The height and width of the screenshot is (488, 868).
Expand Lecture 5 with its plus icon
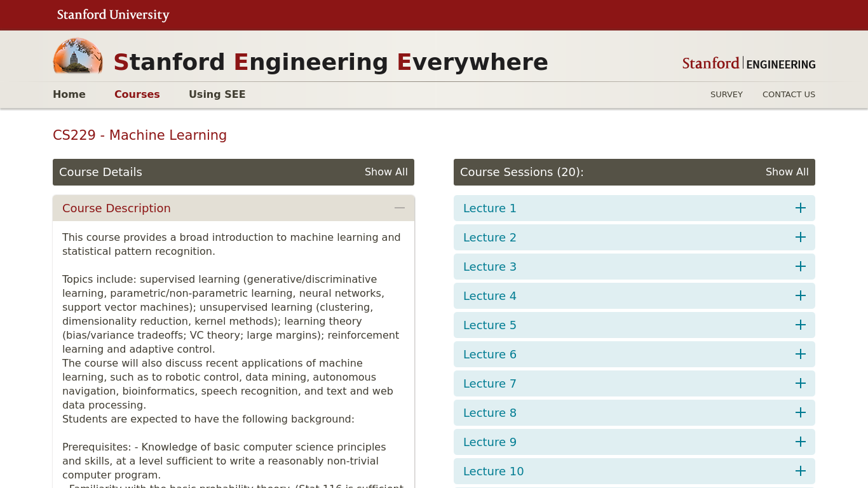(x=801, y=325)
